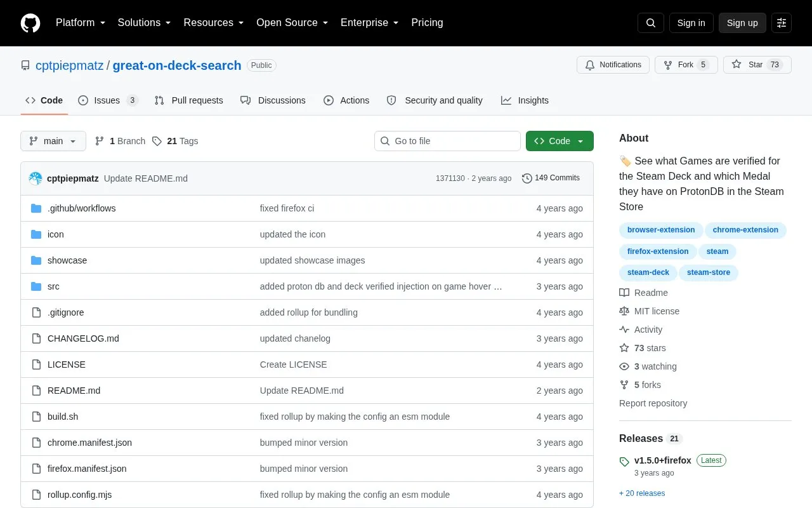Click the Sign up button
The height and width of the screenshot is (508, 812).
(x=742, y=23)
